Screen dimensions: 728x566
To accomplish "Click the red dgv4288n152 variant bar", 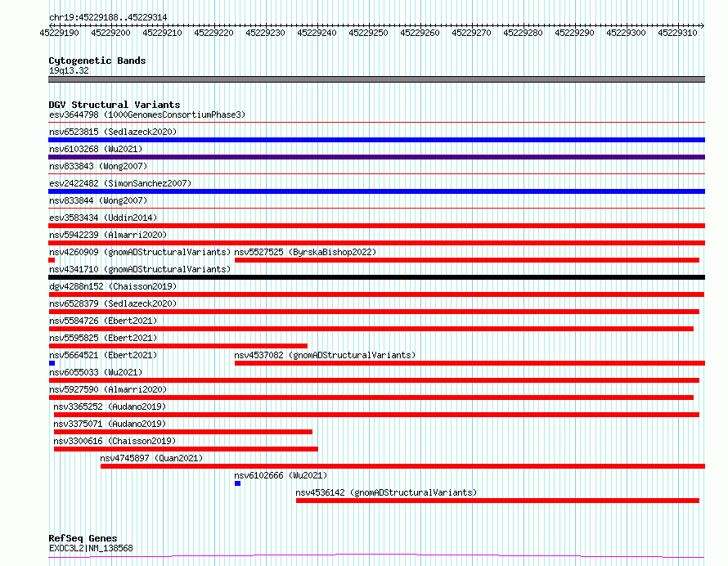I will (376, 294).
